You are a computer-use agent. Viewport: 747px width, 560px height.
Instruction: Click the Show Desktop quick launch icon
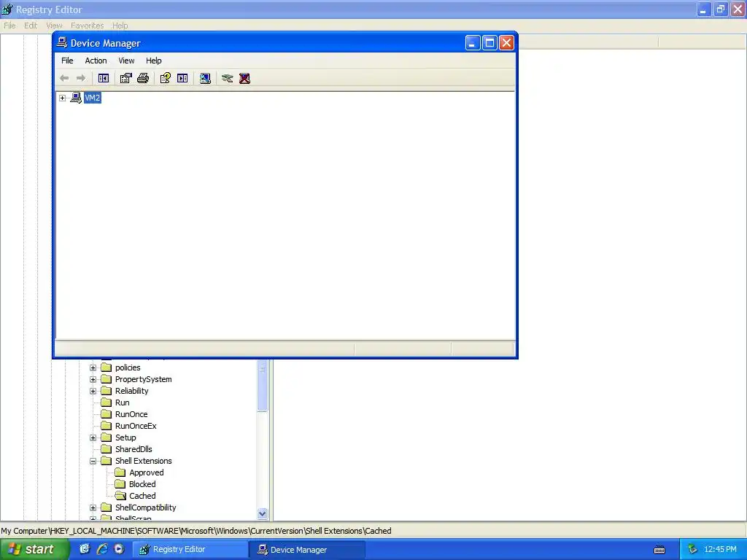coord(85,549)
